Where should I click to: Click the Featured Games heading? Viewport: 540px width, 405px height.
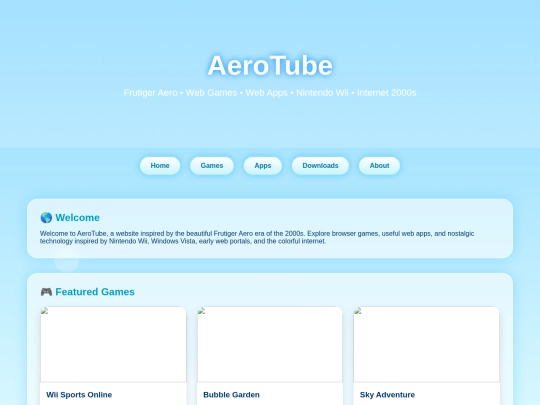[x=95, y=292]
